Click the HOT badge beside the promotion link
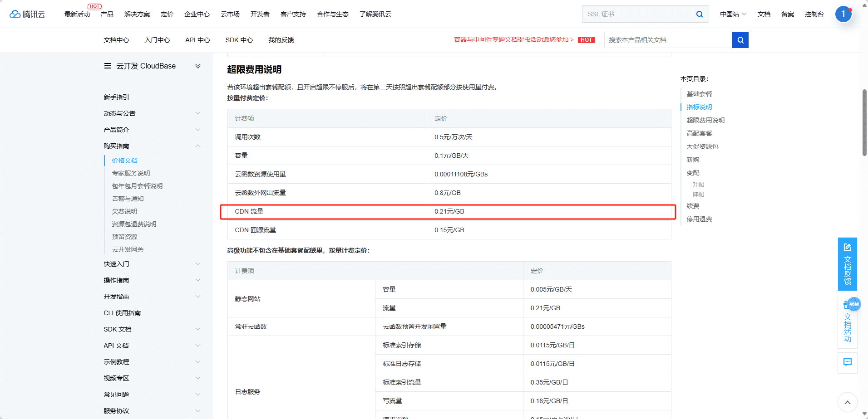 tap(586, 40)
